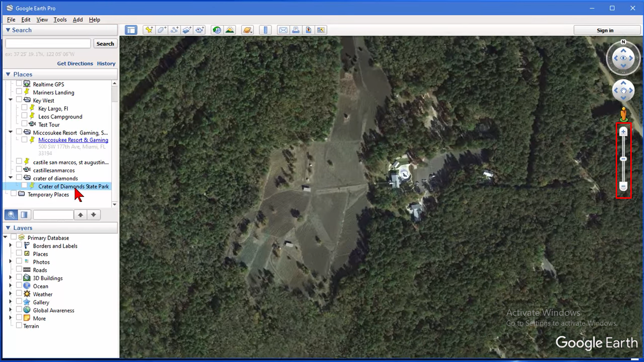This screenshot has height=362, width=644.
Task: Focus the Places filter field beside the arrows
Action: [53, 215]
